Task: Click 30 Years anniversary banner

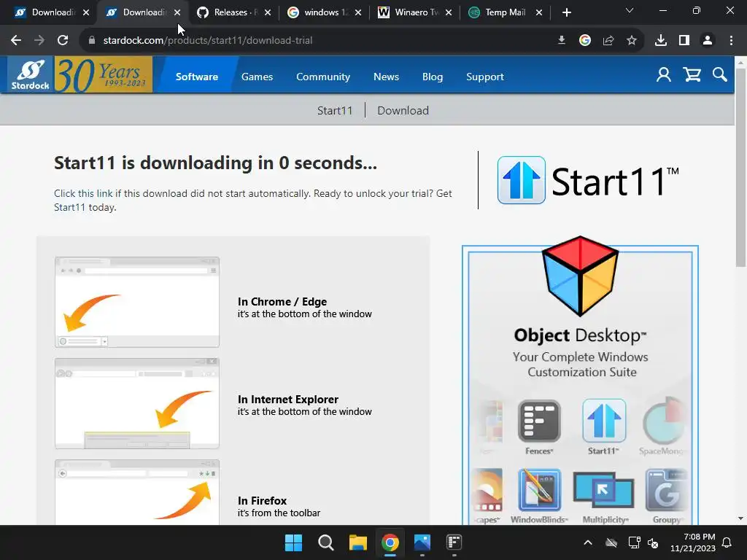Action: tap(104, 74)
